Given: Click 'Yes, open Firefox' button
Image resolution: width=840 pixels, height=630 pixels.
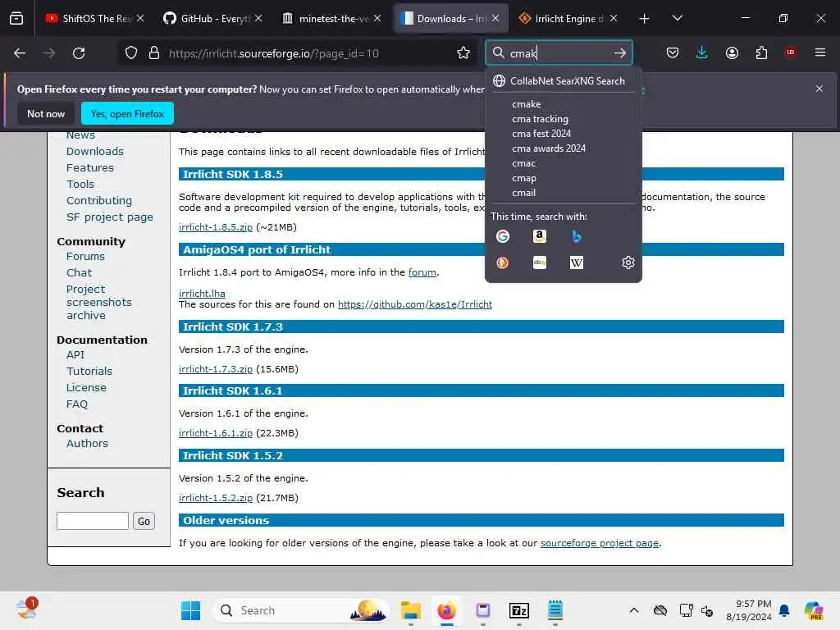Looking at the screenshot, I should click(x=127, y=113).
